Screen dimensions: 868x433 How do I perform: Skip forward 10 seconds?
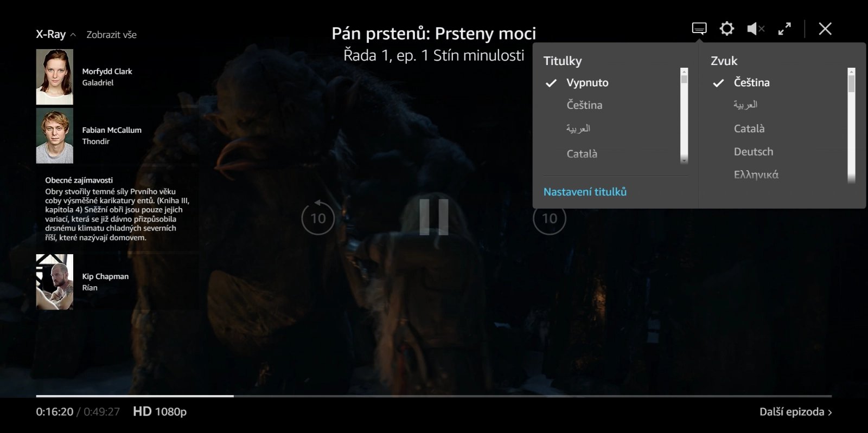click(549, 219)
